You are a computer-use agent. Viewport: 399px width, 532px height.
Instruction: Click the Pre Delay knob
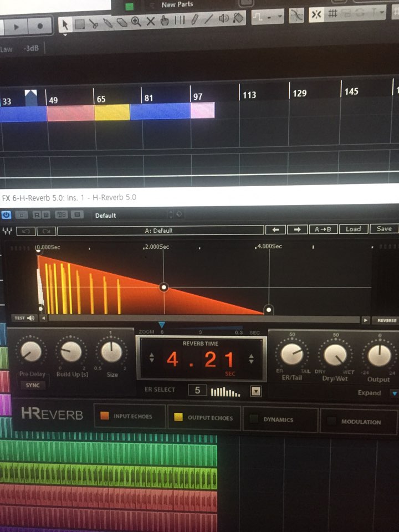click(31, 352)
